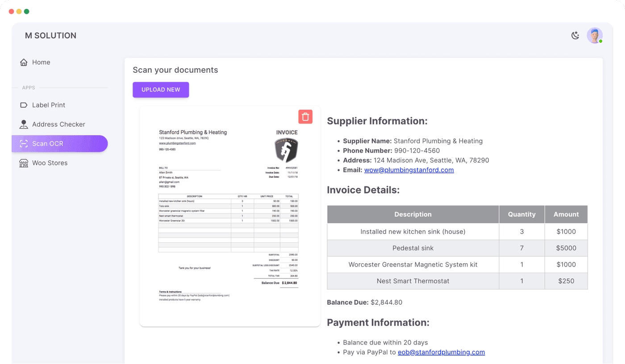Click the macOS green maximize window dot

tap(27, 12)
